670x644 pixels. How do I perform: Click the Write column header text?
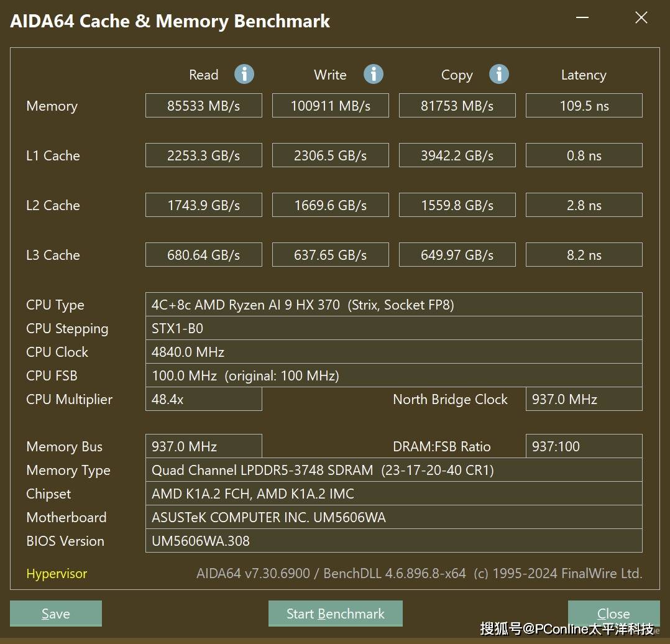tap(330, 75)
